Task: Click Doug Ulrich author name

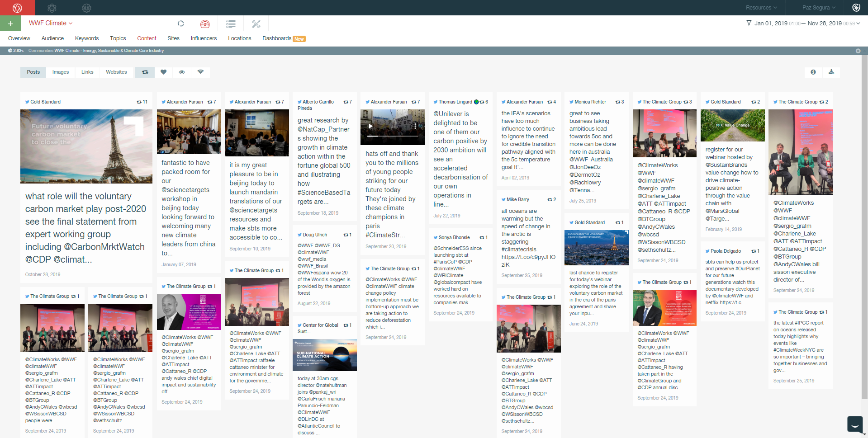Action: click(315, 235)
